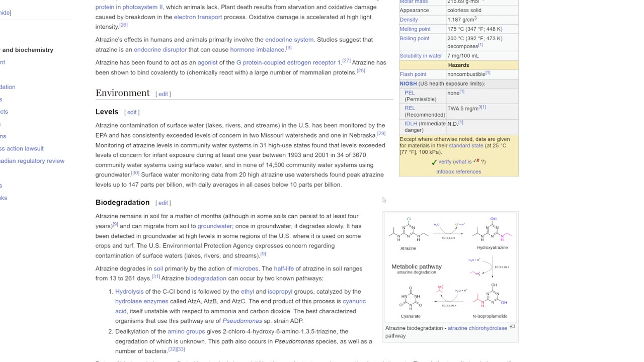
Task: Open Solubility in water infobox link
Action: (421, 56)
